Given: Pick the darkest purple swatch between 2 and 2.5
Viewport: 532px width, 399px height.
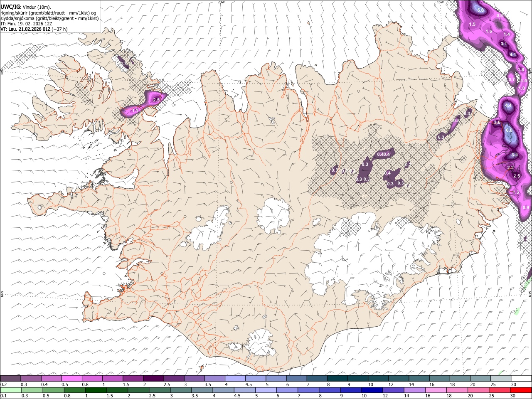Looking at the screenshot, I should 153,378.
